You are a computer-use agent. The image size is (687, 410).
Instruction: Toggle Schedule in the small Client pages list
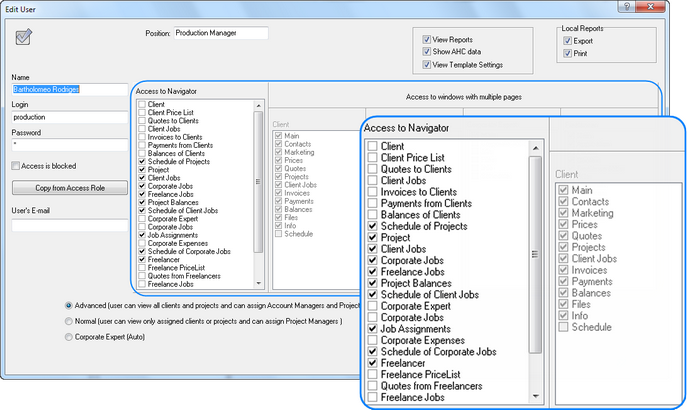click(x=278, y=234)
